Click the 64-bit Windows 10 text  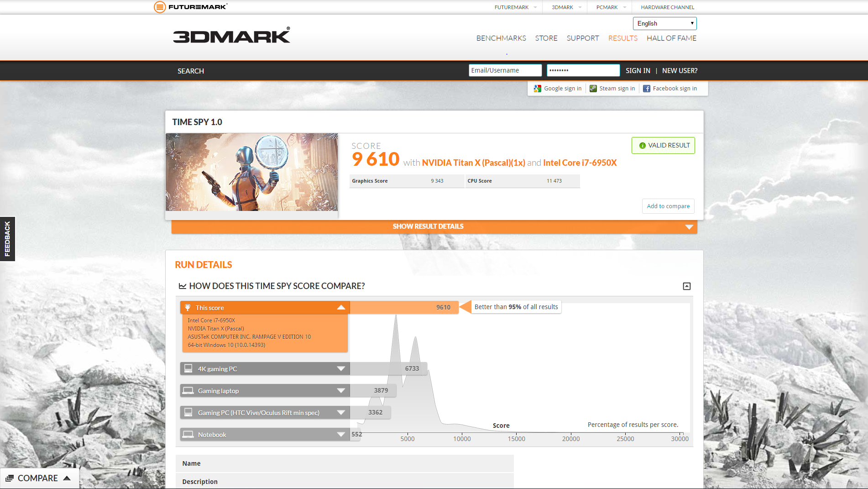[226, 345]
